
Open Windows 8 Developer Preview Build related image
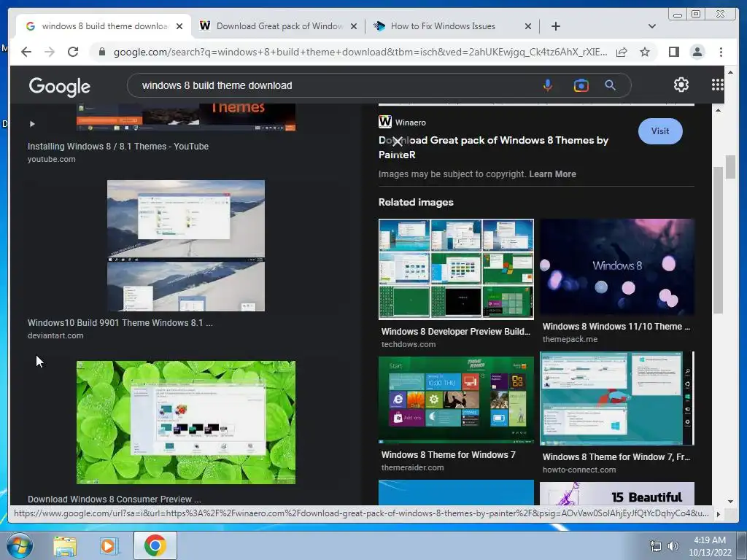456,269
